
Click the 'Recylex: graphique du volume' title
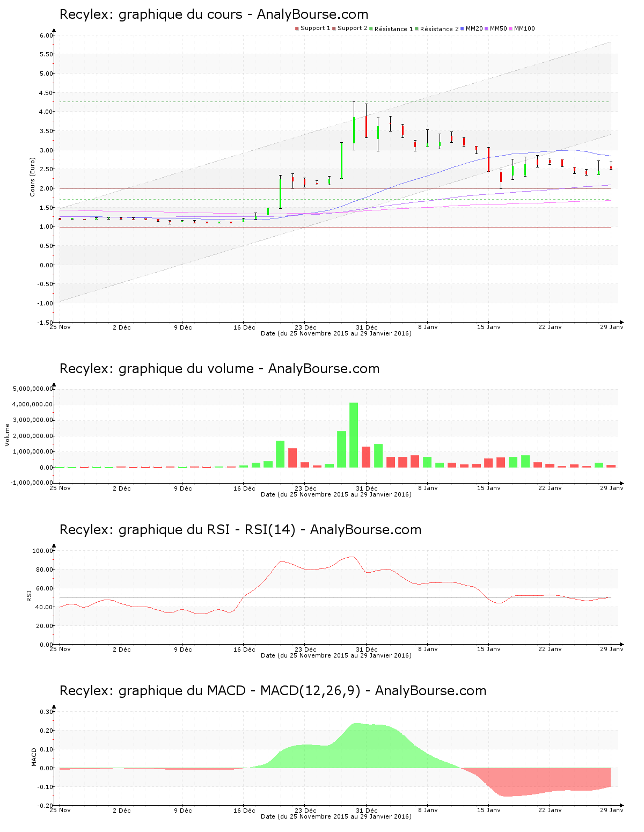click(x=219, y=369)
